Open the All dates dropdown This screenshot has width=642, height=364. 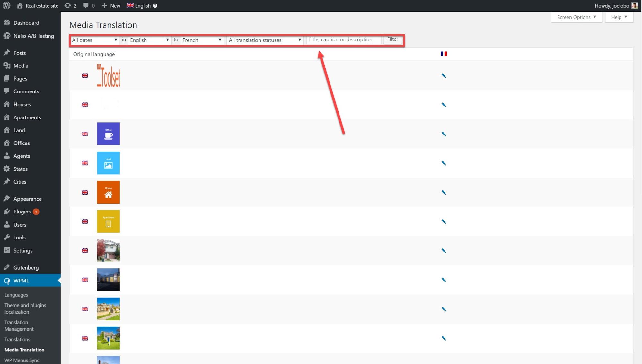[x=94, y=40]
